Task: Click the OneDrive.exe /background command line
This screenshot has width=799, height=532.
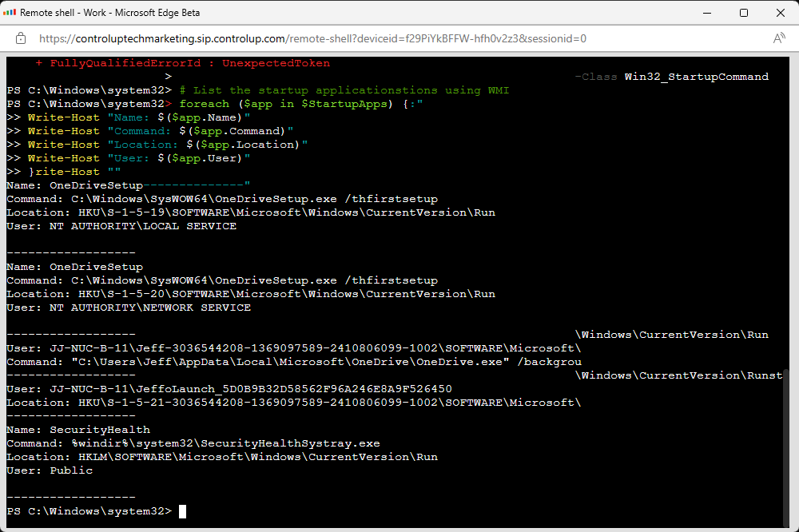Action: coord(294,362)
